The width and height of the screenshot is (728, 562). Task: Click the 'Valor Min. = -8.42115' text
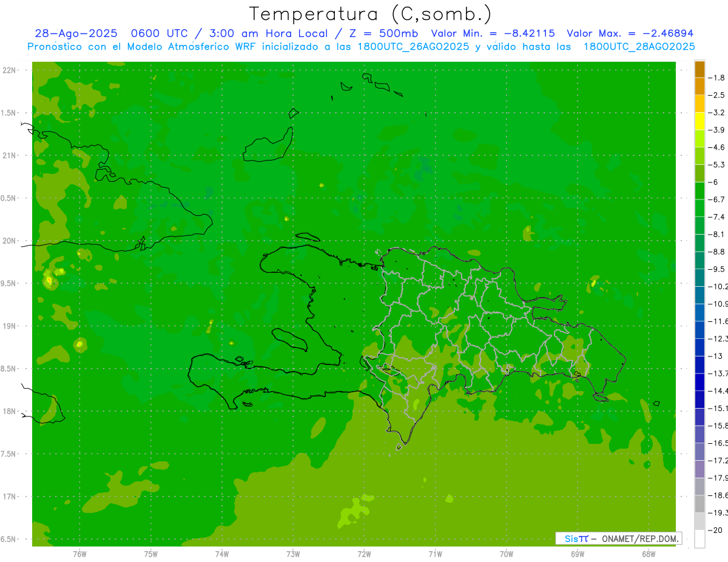(x=493, y=33)
